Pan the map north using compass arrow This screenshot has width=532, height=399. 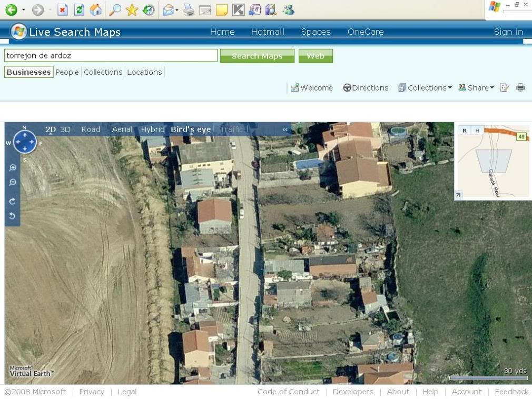coord(24,134)
